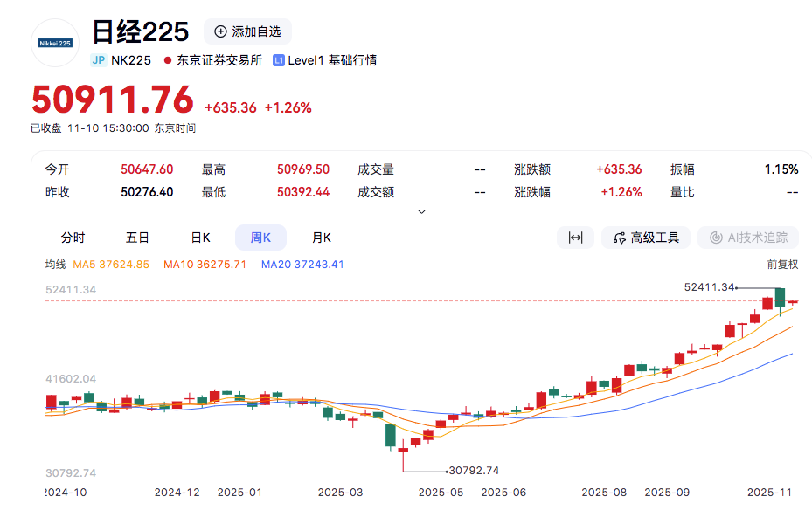812x517 pixels.
Task: Click the 2025-08 date axis label
Action: point(604,493)
